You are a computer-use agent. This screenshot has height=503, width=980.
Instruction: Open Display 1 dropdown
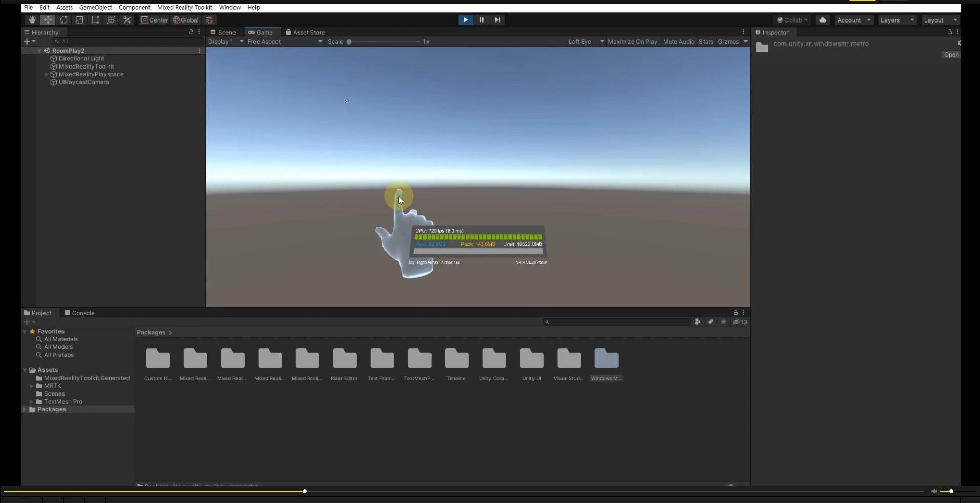(225, 42)
